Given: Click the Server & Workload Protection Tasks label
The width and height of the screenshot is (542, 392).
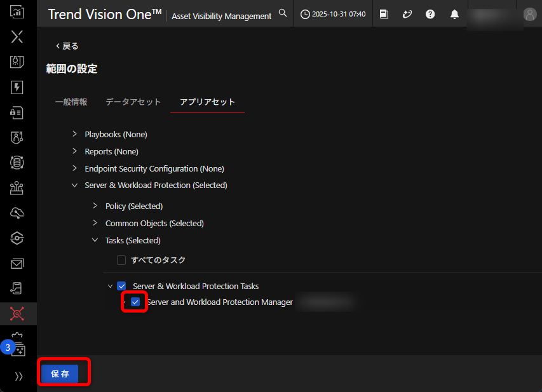Looking at the screenshot, I should pyautogui.click(x=196, y=287).
